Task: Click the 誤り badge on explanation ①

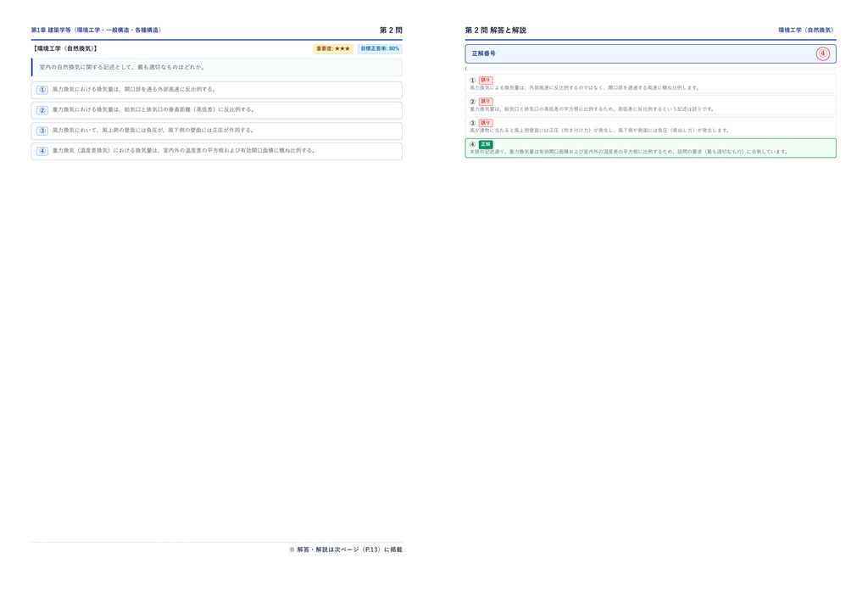Action: [486, 81]
